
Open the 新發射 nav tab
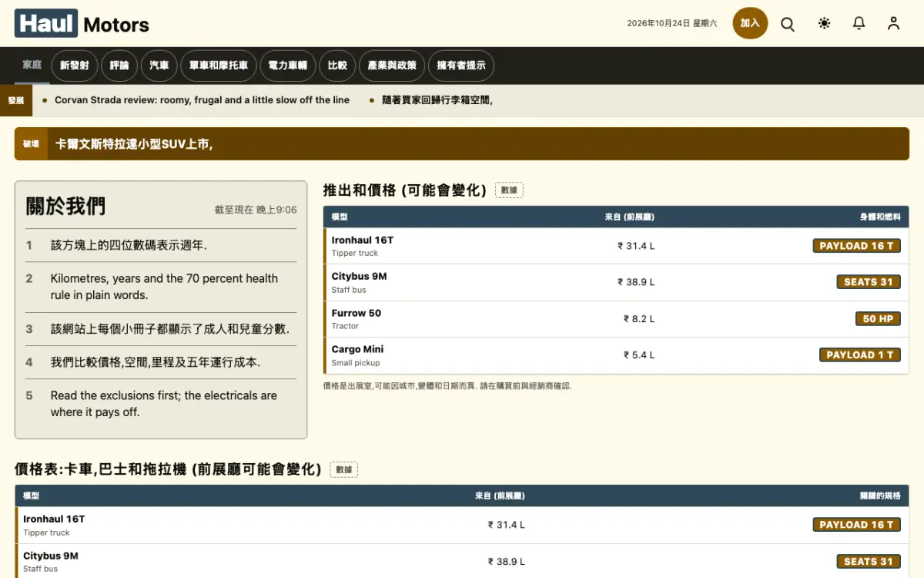[x=75, y=66]
